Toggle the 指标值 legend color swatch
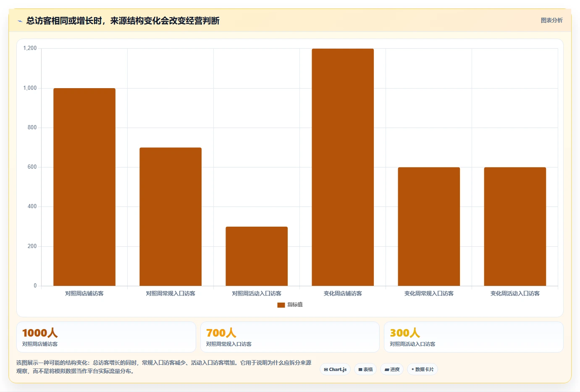 click(x=281, y=305)
